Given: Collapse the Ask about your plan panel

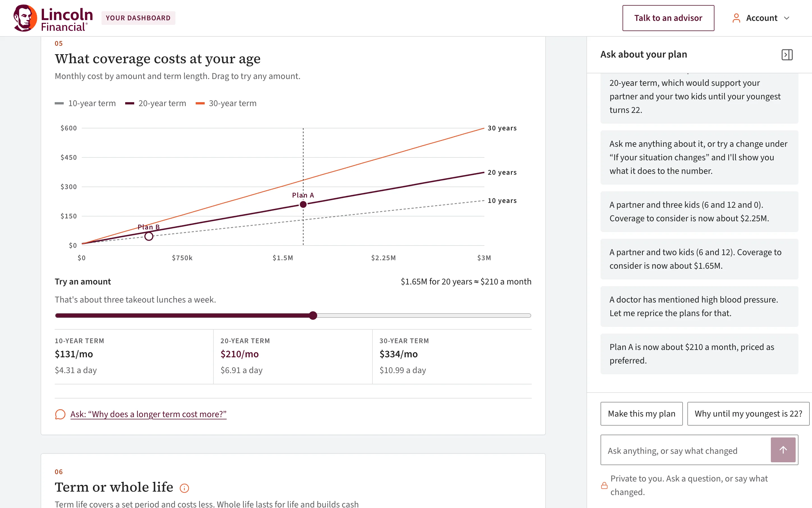Looking at the screenshot, I should coord(787,55).
